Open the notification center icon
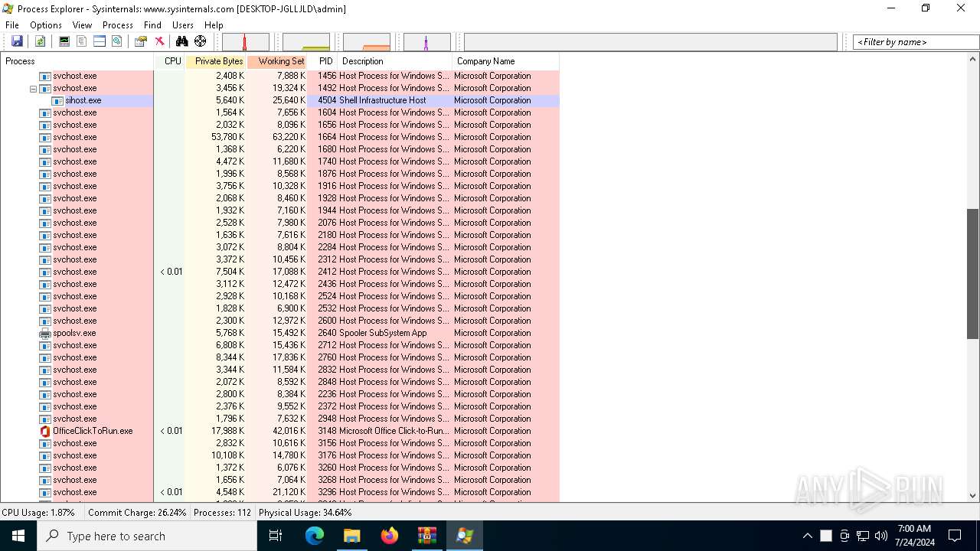 click(955, 536)
